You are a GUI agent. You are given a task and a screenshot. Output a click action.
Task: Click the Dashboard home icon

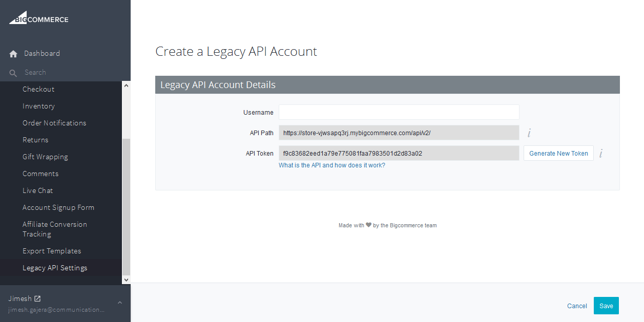[x=13, y=54]
